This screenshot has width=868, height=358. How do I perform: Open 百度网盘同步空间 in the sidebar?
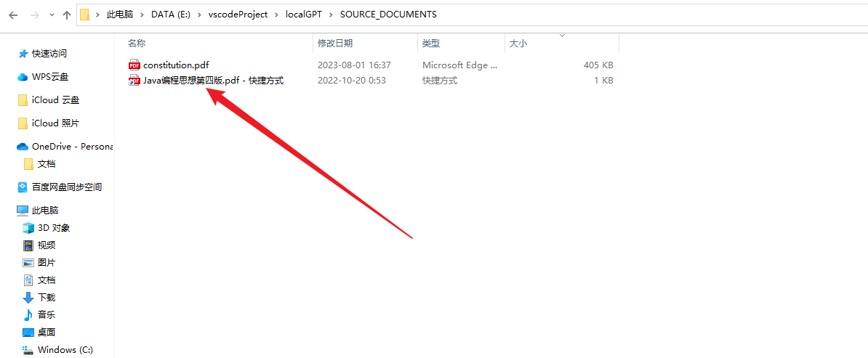click(x=67, y=187)
